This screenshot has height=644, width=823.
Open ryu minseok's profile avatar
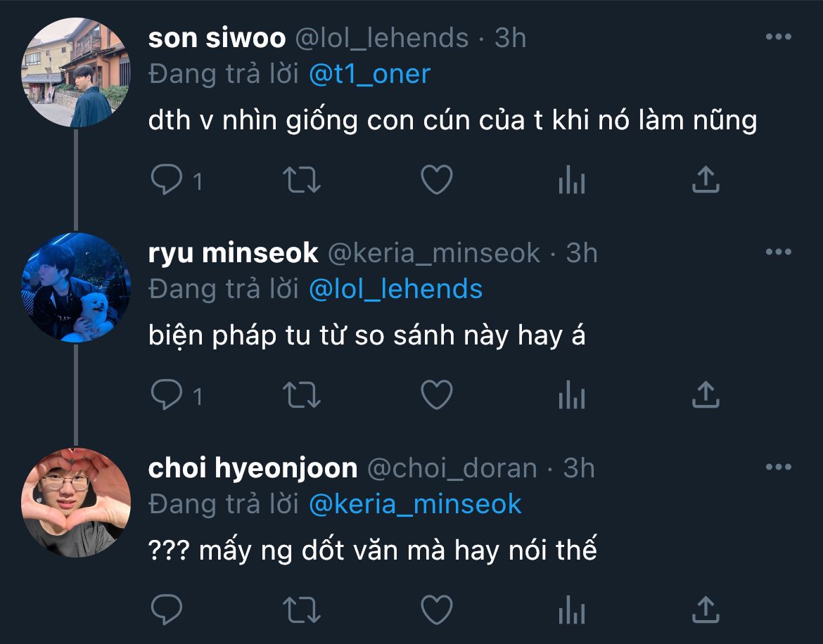[76, 287]
